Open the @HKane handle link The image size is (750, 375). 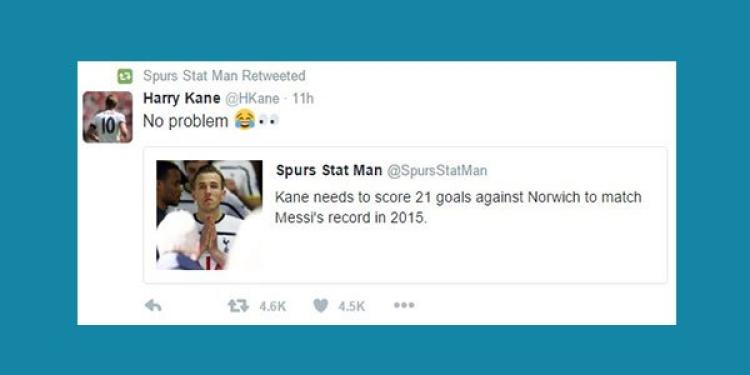click(252, 99)
